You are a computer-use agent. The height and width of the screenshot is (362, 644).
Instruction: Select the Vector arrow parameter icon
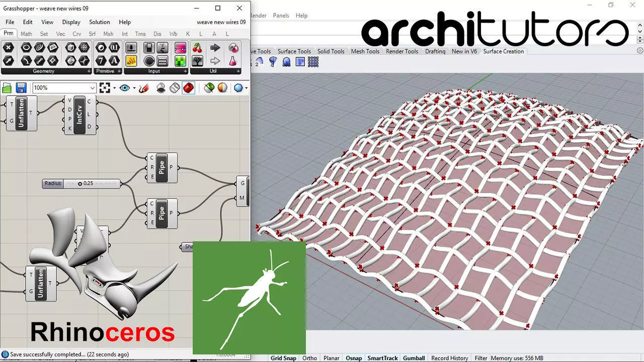pyautogui.click(x=8, y=61)
